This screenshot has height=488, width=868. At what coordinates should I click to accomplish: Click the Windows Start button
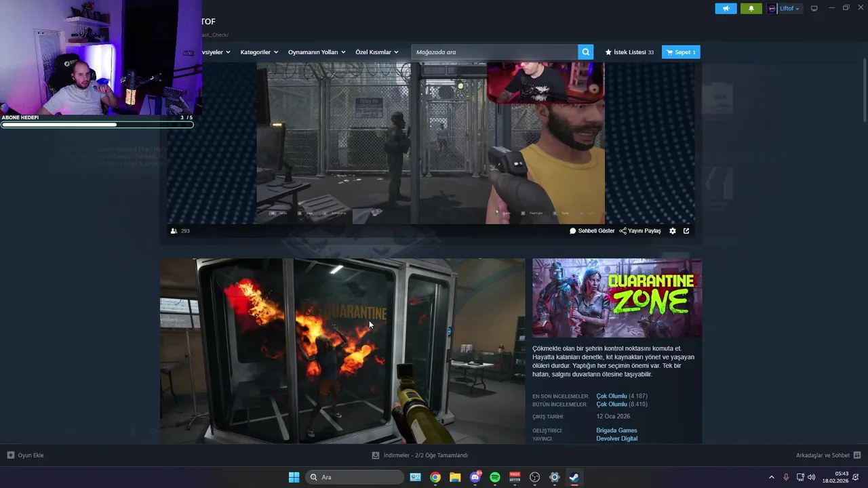pos(294,477)
